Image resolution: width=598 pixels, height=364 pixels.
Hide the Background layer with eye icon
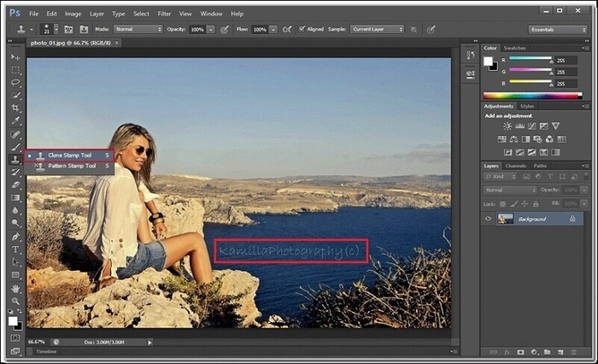tap(488, 219)
